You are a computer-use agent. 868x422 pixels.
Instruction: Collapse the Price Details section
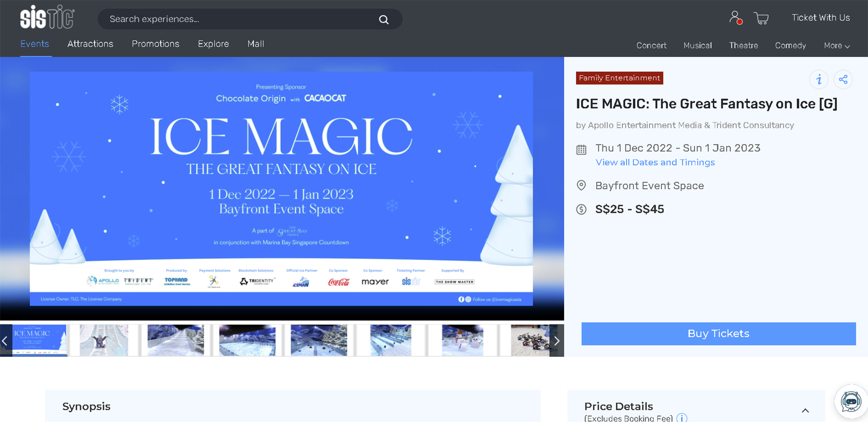point(805,411)
